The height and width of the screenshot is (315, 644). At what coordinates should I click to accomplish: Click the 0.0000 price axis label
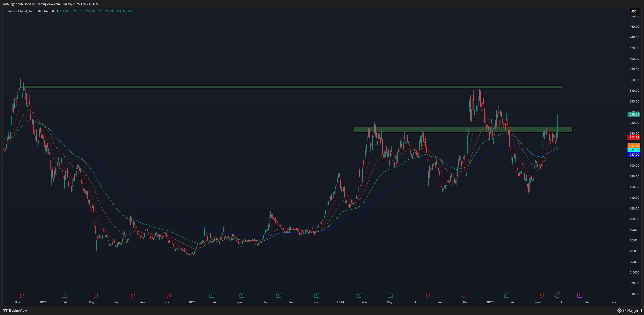pos(634,273)
